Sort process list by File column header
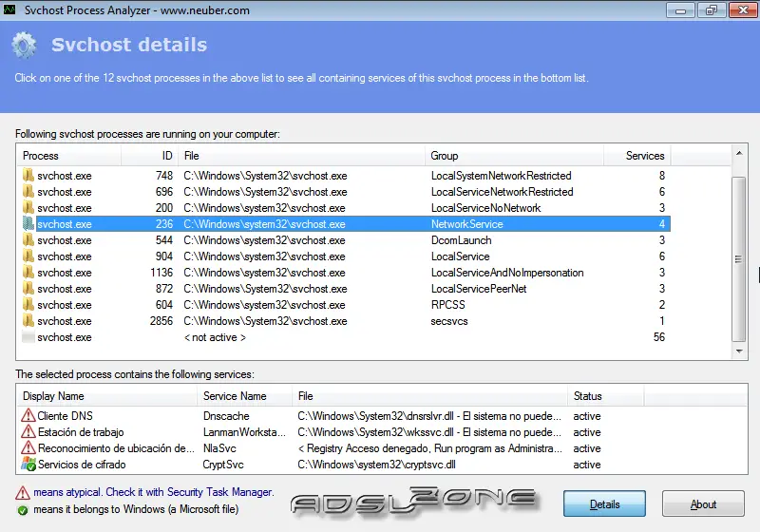 click(x=301, y=156)
